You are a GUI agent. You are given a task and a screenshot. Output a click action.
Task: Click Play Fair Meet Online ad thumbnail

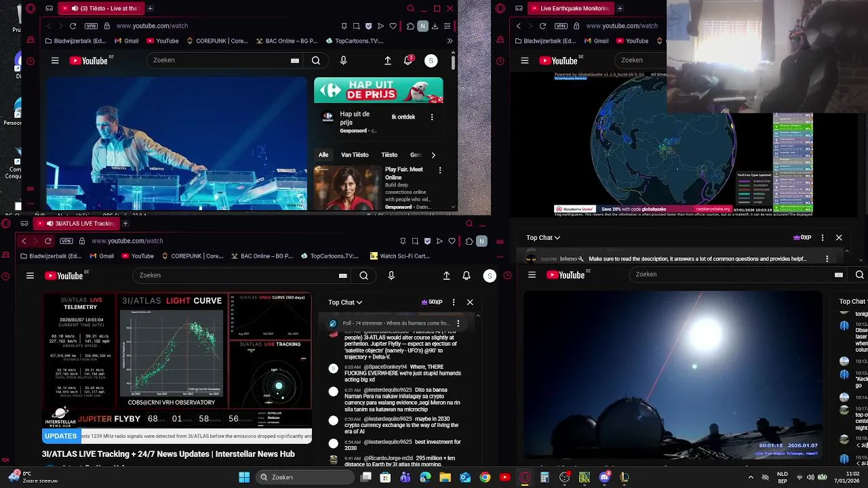click(347, 188)
